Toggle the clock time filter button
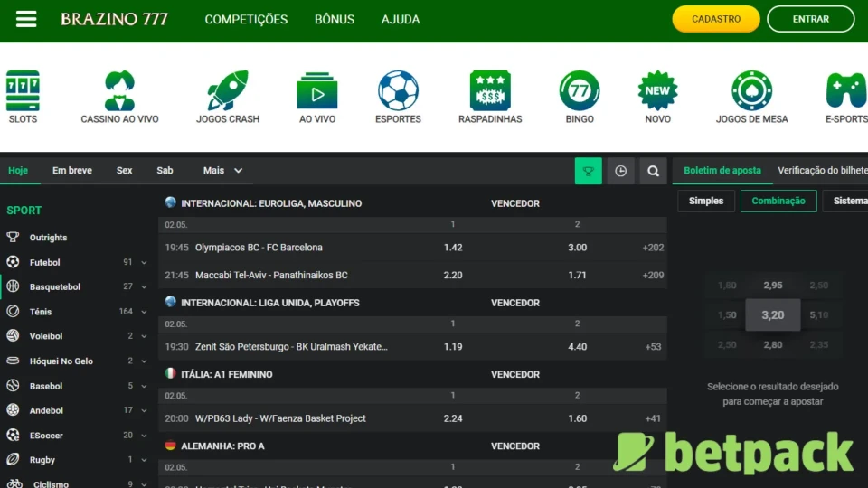This screenshot has width=868, height=488. coord(620,171)
